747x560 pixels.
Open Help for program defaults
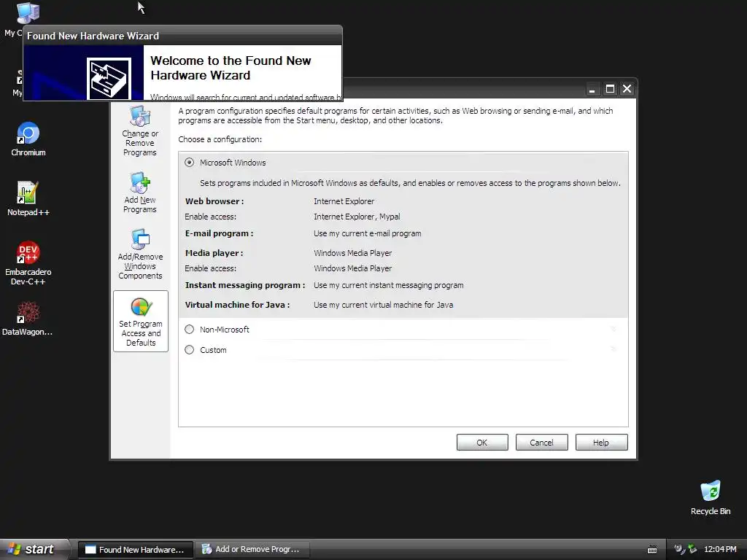pos(601,443)
